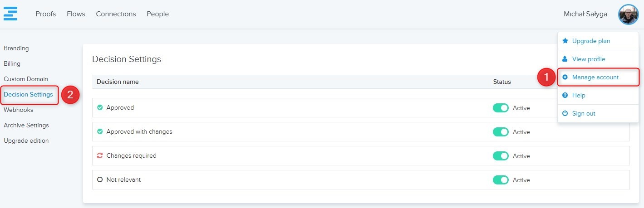The height and width of the screenshot is (208, 644).
Task: Click the green checkmark icon beside Approved
Action: [x=100, y=108]
